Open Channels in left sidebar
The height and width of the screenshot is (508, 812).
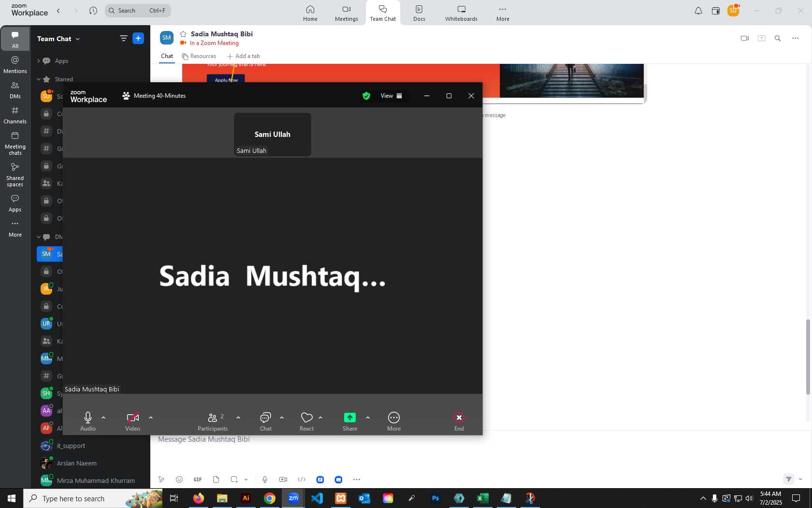(x=15, y=115)
